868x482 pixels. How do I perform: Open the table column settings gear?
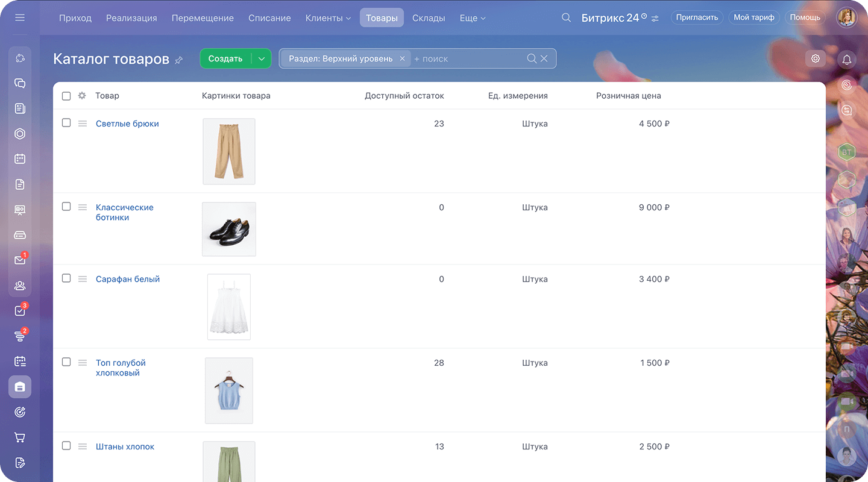[x=82, y=96]
